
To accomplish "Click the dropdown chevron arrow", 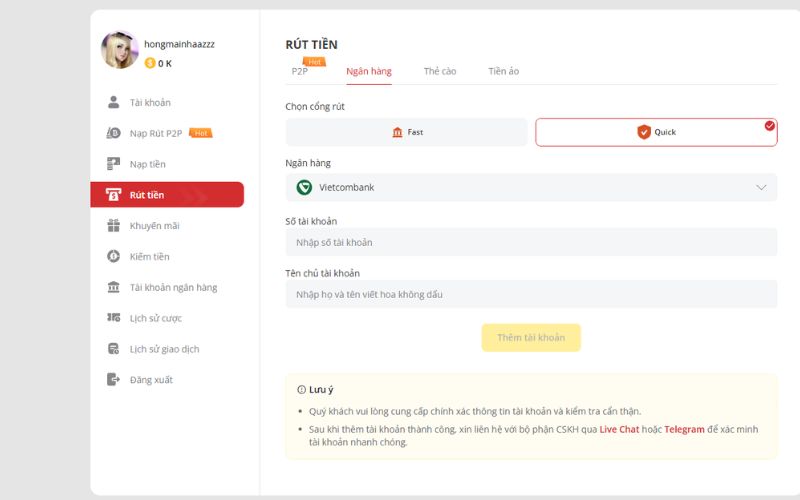I will tap(761, 187).
